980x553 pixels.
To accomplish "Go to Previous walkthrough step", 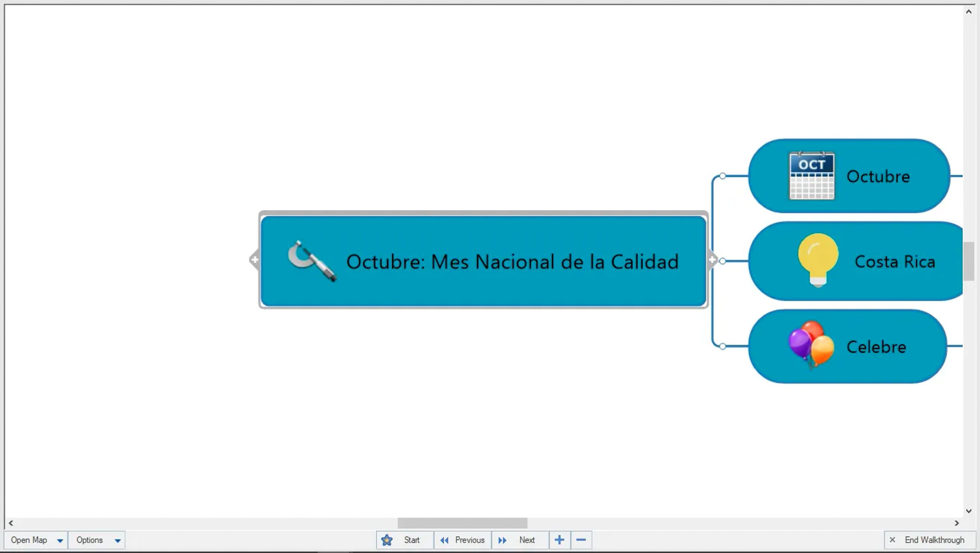I will coord(462,540).
